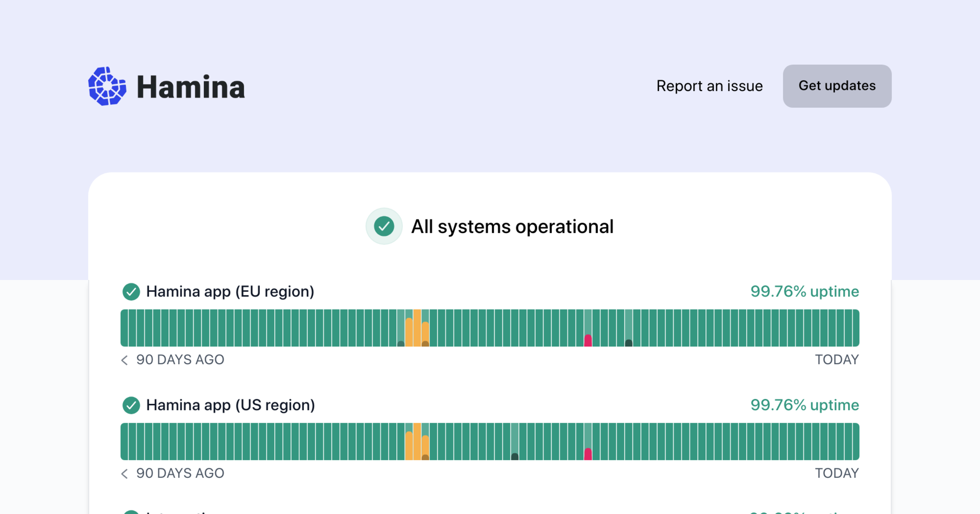Click the US region green status checkmark
This screenshot has height=514, width=980.
[131, 405]
